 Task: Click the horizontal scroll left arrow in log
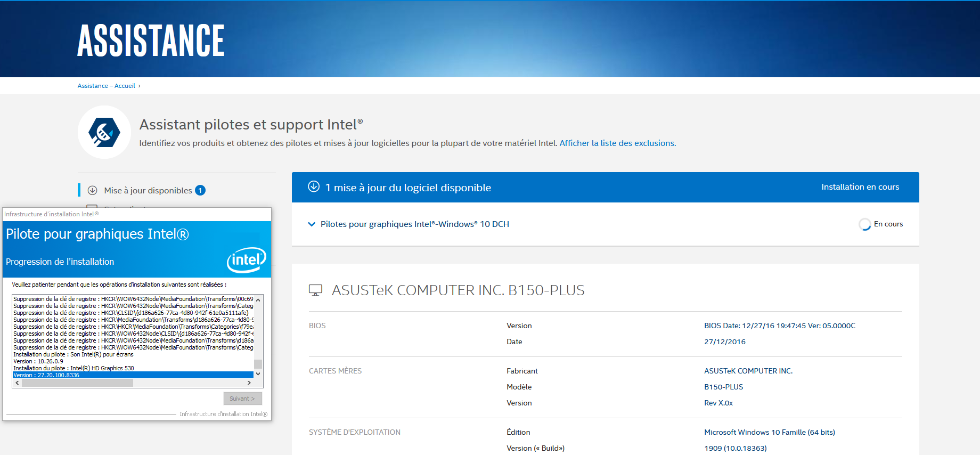tap(18, 383)
